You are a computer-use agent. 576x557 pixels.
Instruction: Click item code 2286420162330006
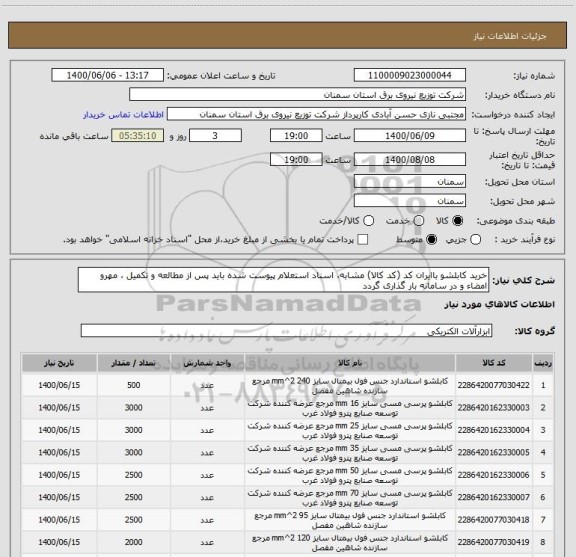pos(494,475)
